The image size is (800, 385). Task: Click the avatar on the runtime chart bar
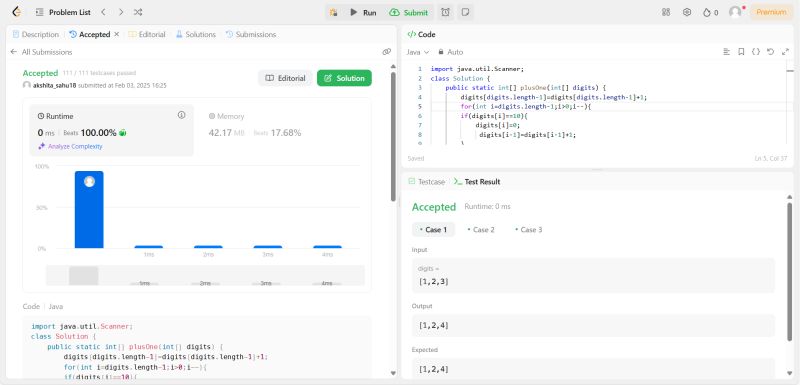point(89,182)
